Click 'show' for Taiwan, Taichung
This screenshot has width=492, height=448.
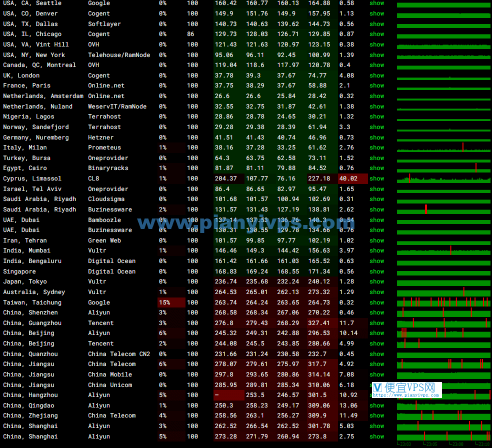376,302
